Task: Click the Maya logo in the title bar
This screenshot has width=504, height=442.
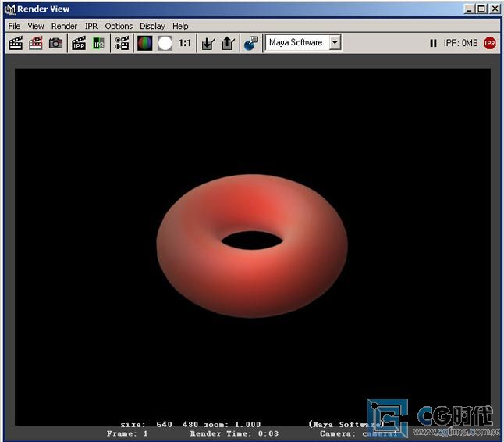Action: click(x=10, y=9)
